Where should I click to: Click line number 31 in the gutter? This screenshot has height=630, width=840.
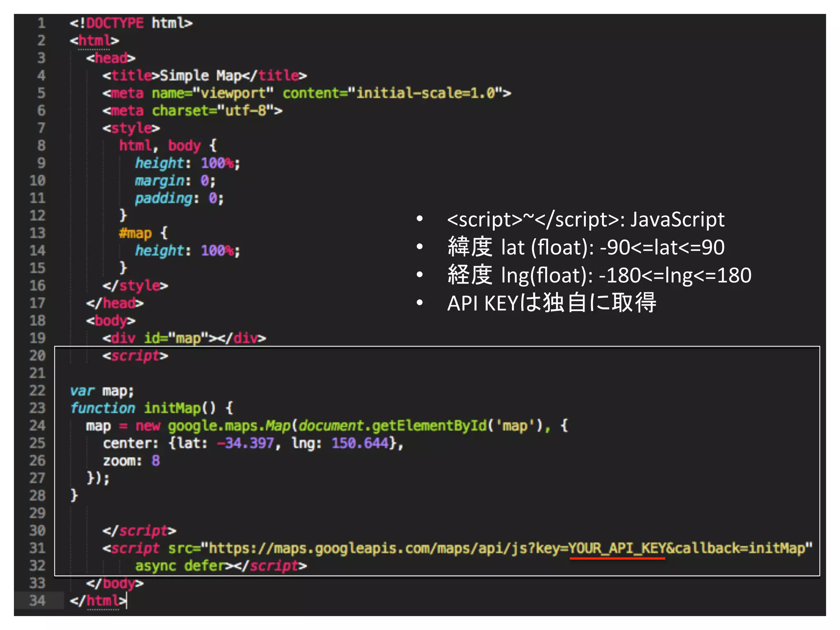point(37,548)
